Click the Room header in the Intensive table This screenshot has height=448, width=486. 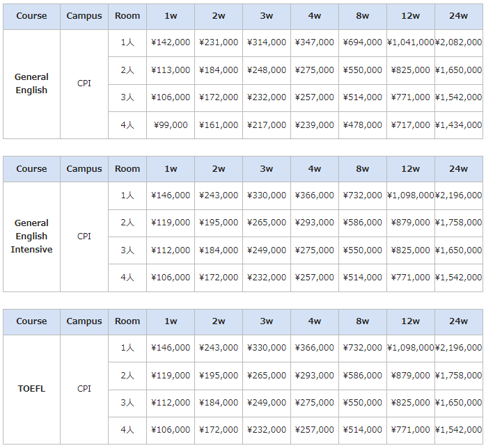pyautogui.click(x=127, y=169)
